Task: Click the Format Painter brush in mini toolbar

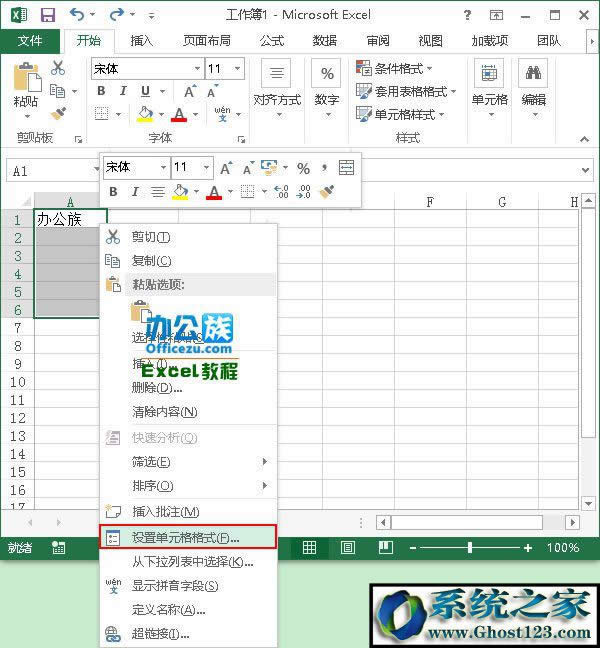Action: pyautogui.click(x=327, y=191)
